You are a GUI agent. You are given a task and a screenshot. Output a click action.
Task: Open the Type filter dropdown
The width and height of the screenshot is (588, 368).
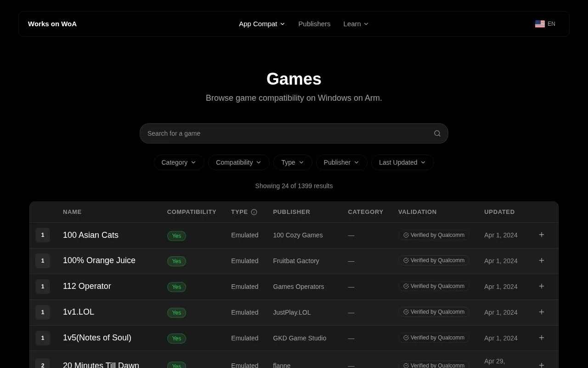pyautogui.click(x=293, y=162)
